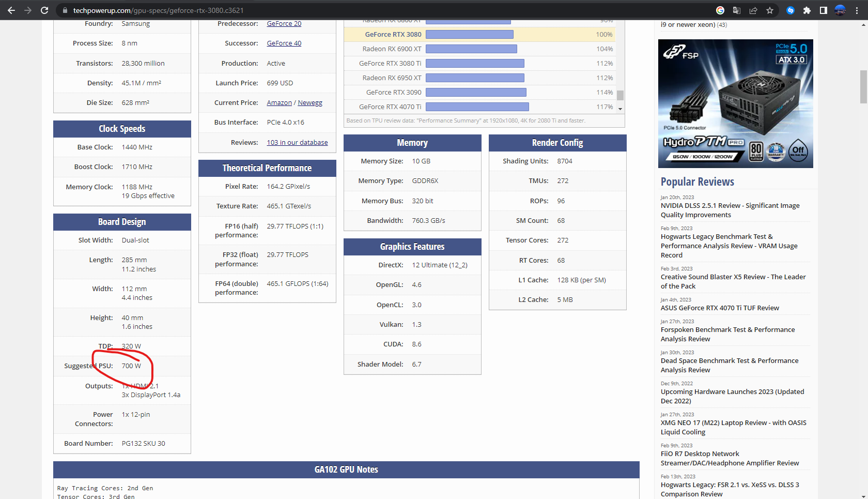The width and height of the screenshot is (868, 499).
Task: Click the Transistors value 28,300 million
Action: tap(143, 64)
